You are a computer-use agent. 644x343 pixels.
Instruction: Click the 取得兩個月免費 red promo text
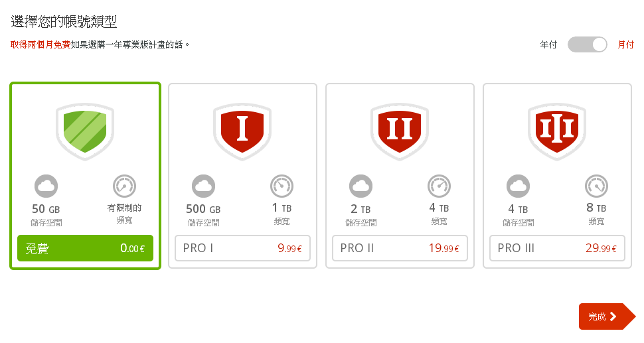pyautogui.click(x=40, y=44)
